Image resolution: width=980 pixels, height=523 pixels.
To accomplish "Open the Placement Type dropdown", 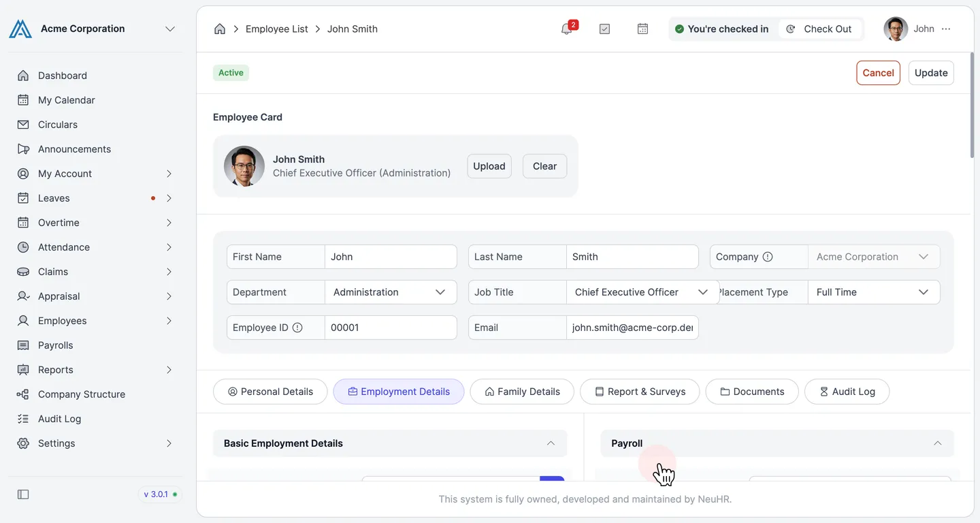I will pos(874,292).
